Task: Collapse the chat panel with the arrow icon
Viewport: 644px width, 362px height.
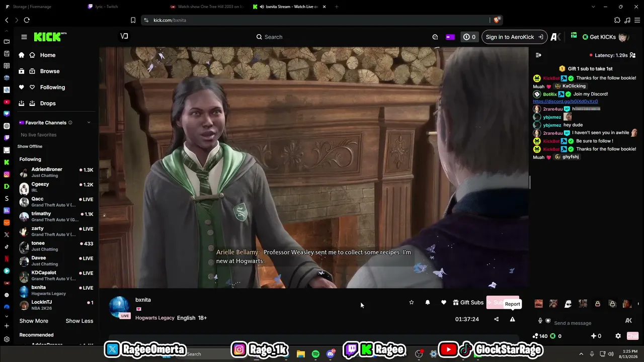Action: click(x=538, y=55)
